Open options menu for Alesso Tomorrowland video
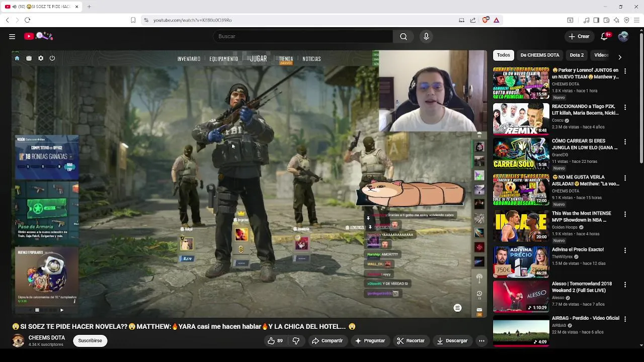Viewport: 644px width, 362px height. (x=625, y=285)
